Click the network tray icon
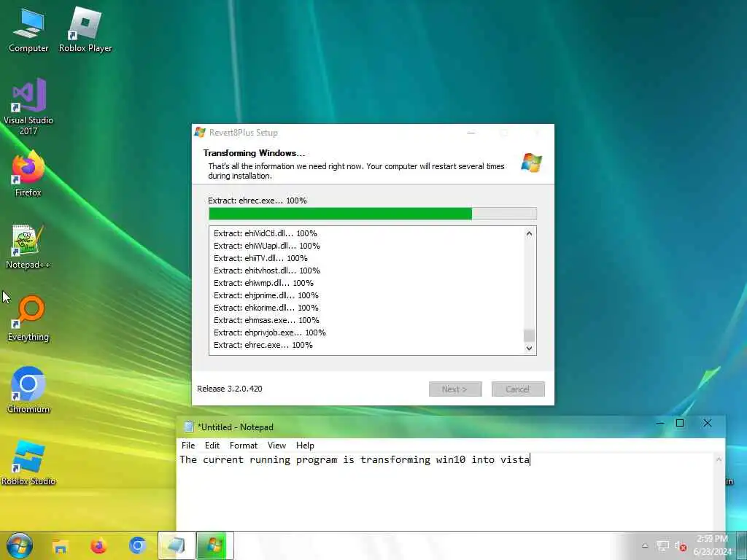The width and height of the screenshot is (747, 560). (x=662, y=546)
